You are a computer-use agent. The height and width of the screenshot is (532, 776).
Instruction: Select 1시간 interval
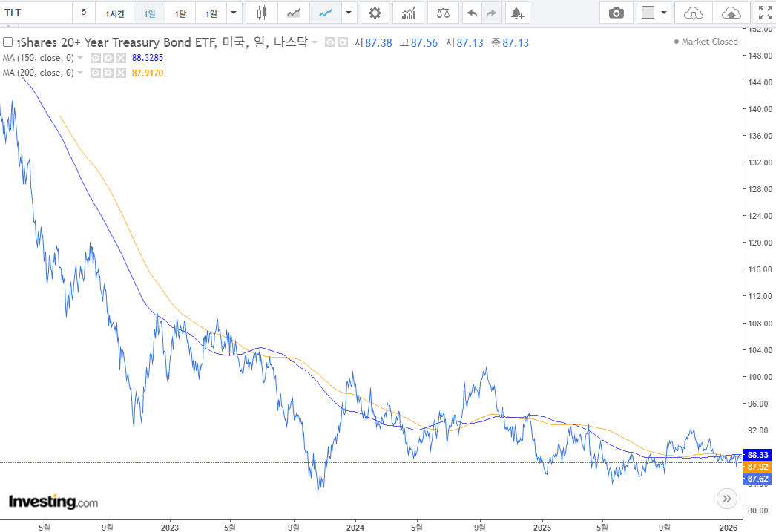click(x=114, y=13)
